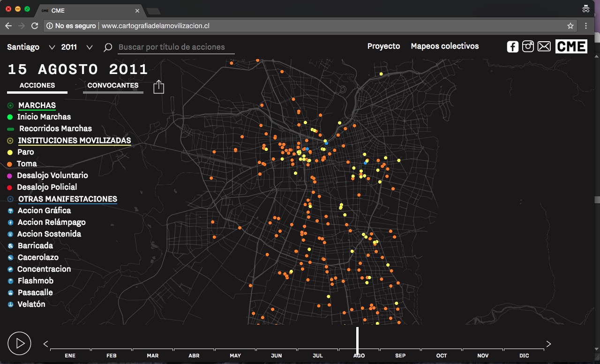Image resolution: width=600 pixels, height=364 pixels.
Task: Jump timeline to SEP
Action: coord(400,356)
